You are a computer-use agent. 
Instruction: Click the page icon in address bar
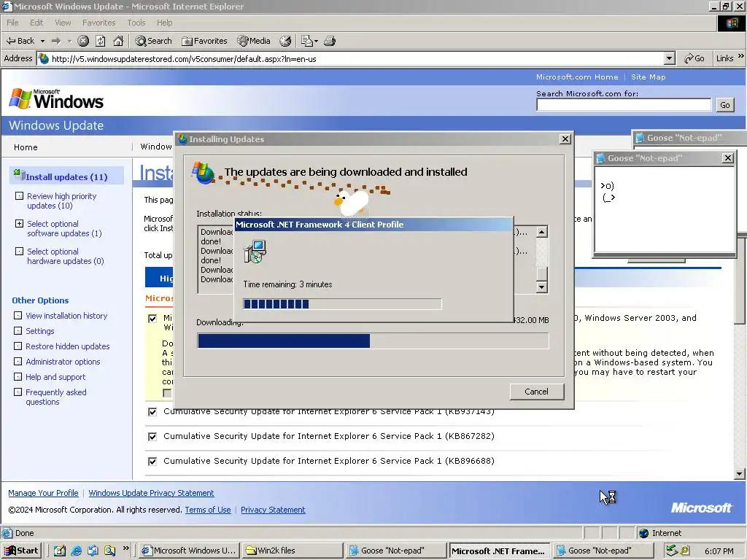[44, 58]
